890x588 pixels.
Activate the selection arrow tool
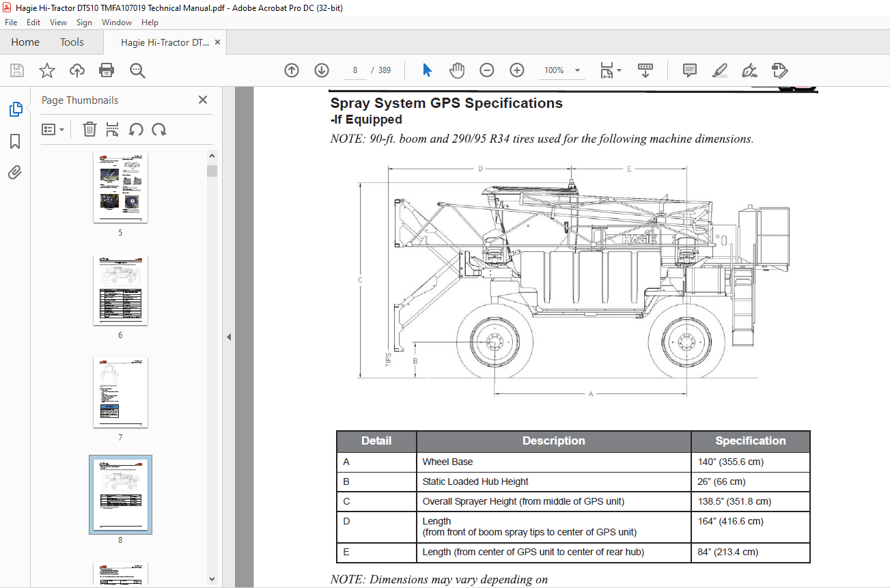coord(427,70)
